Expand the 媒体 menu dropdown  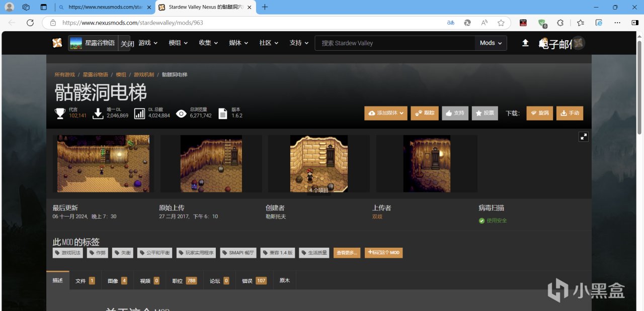(238, 43)
